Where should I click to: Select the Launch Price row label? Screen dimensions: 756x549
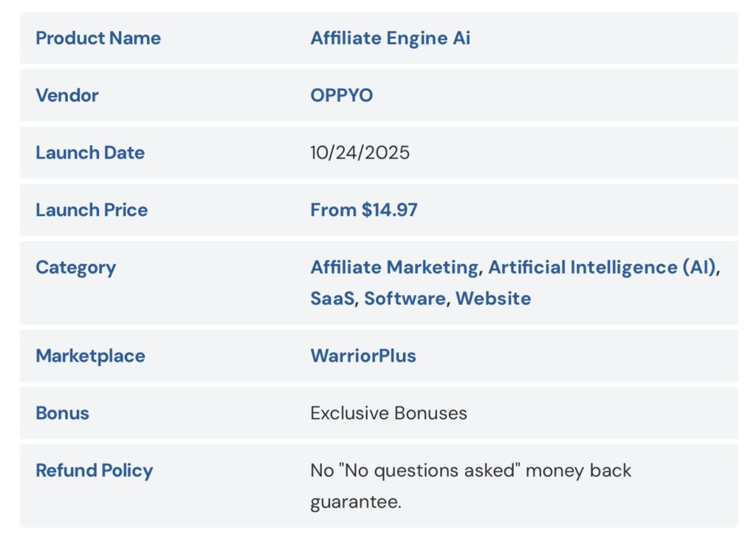tap(92, 210)
